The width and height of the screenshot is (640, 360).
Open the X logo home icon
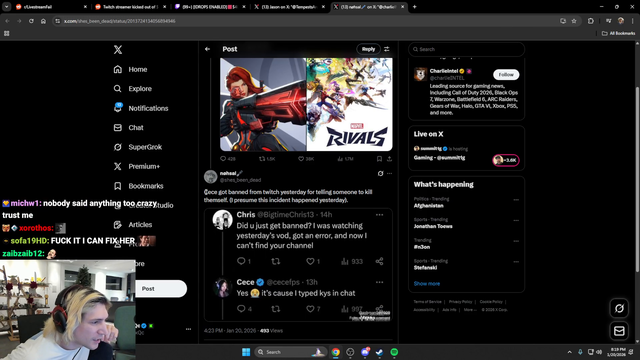point(118,49)
